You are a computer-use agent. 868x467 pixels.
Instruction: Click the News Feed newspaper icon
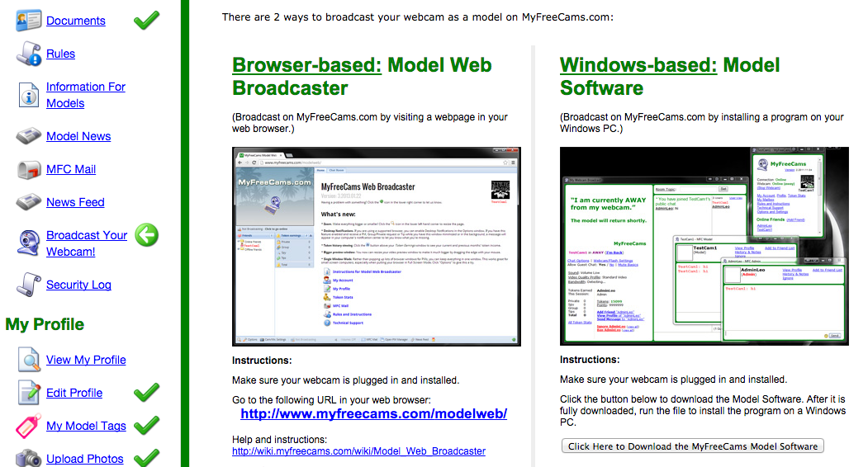pos(29,202)
